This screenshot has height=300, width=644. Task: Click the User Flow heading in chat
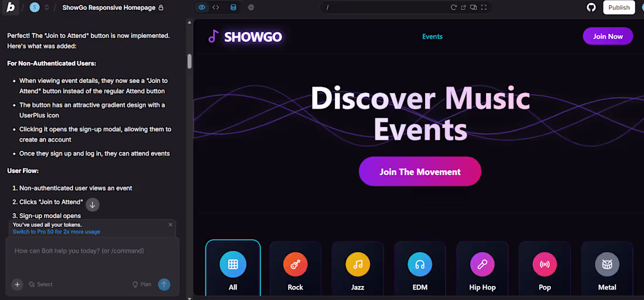click(x=23, y=170)
